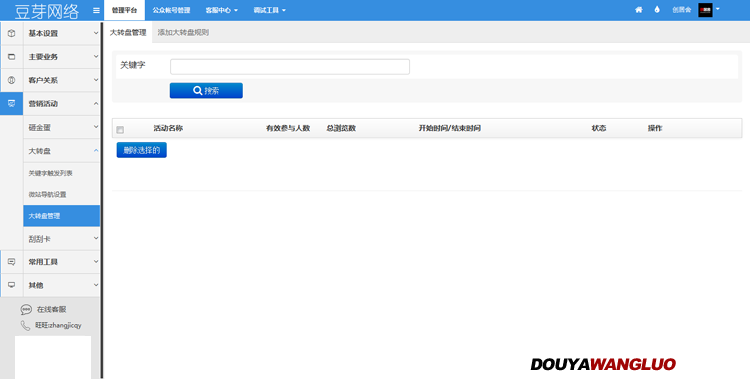
Task: Click the water droplet icon in header
Action: (657, 10)
